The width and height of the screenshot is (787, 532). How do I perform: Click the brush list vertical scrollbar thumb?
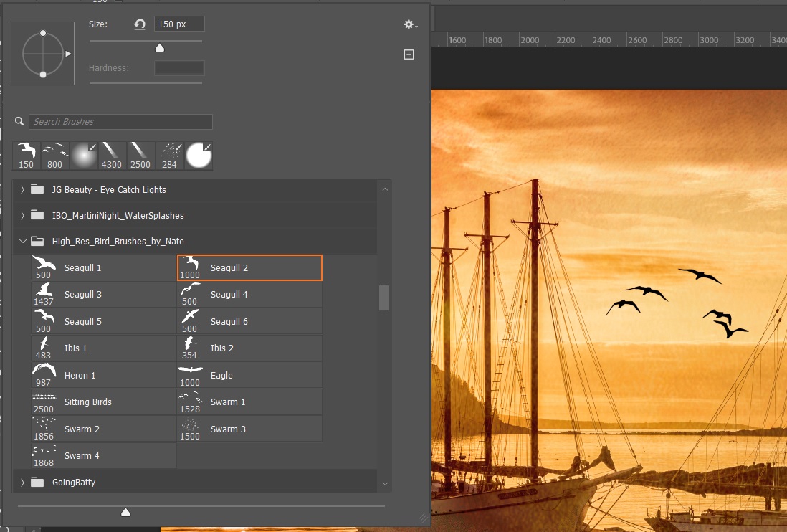[x=384, y=297]
